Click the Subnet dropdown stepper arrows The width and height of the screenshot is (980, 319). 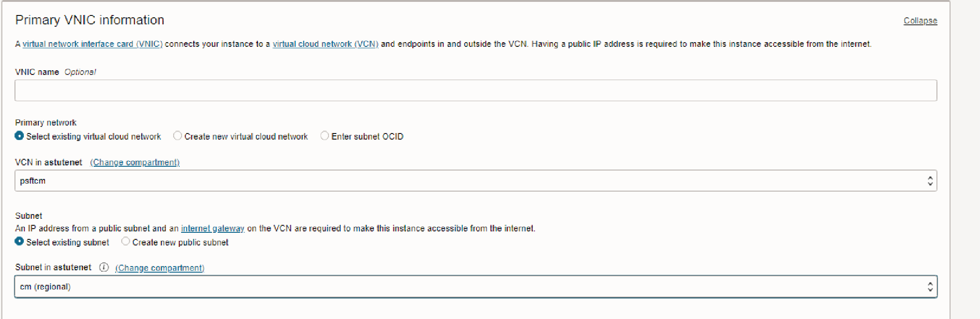coord(930,286)
